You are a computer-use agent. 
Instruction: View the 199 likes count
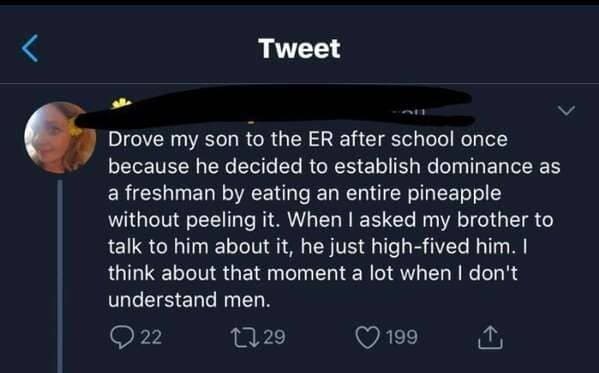coord(402,337)
